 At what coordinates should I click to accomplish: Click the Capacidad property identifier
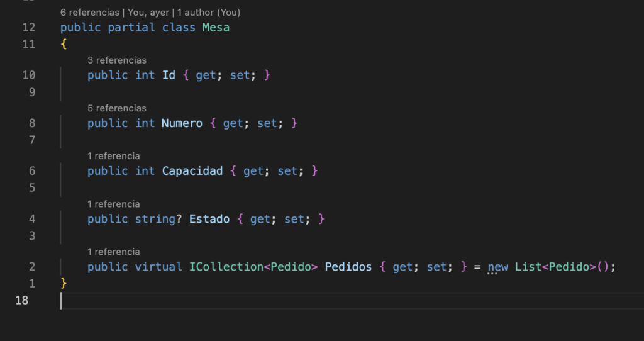pyautogui.click(x=192, y=171)
